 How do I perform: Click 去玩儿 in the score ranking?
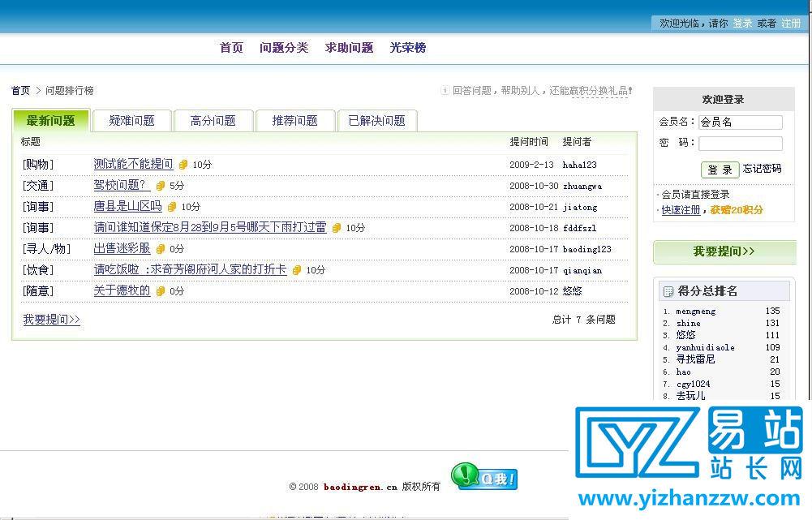(690, 396)
